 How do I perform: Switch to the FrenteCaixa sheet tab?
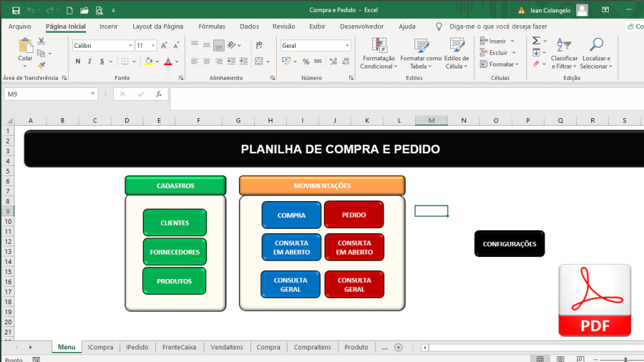coord(179,347)
